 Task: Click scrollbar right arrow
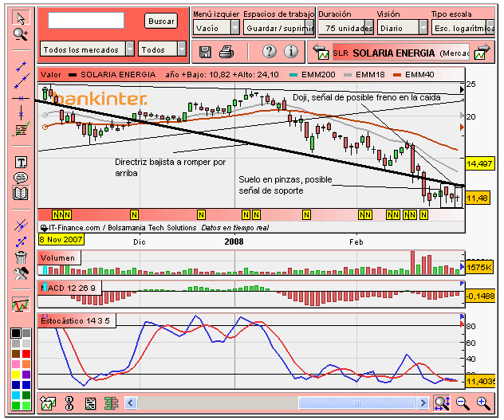423,402
